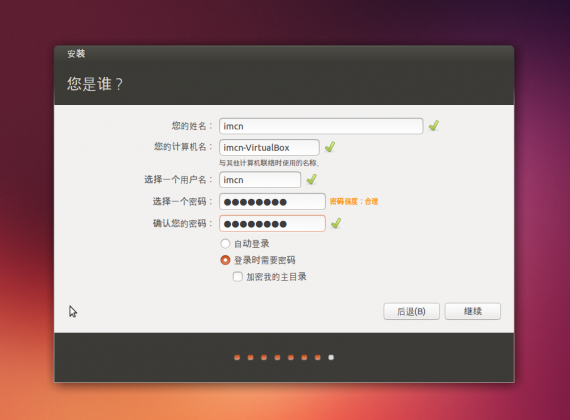Click the 您的姓名 label
This screenshot has height=420, width=570.
191,126
